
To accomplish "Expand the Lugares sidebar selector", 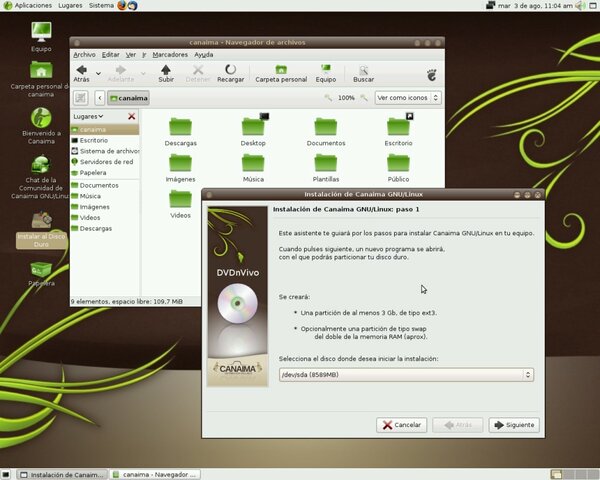I will coord(88,116).
